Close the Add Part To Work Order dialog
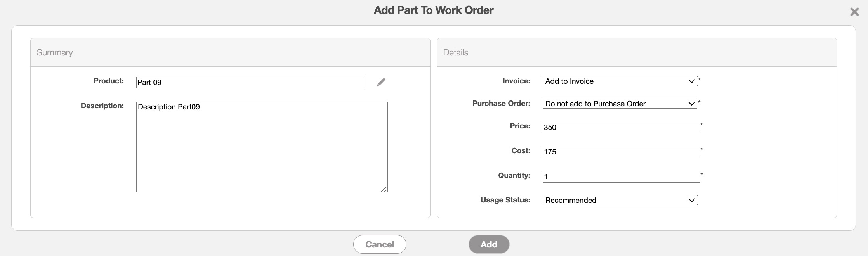868x256 pixels. 854,12
